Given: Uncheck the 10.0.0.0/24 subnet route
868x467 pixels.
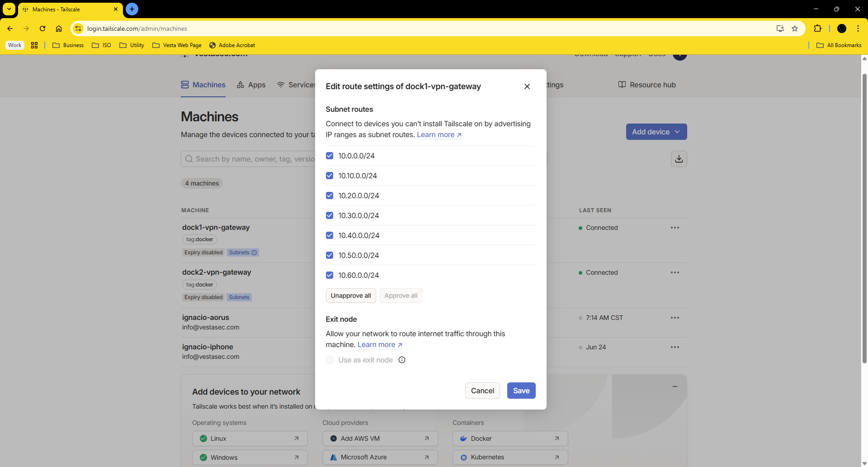Looking at the screenshot, I should point(330,156).
